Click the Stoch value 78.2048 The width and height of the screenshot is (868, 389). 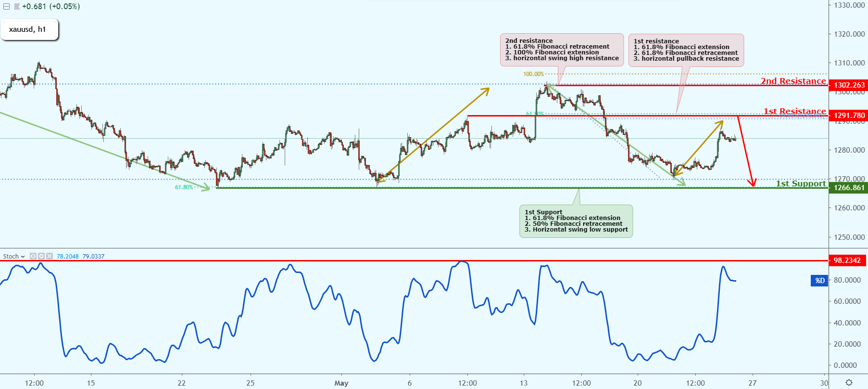point(67,256)
